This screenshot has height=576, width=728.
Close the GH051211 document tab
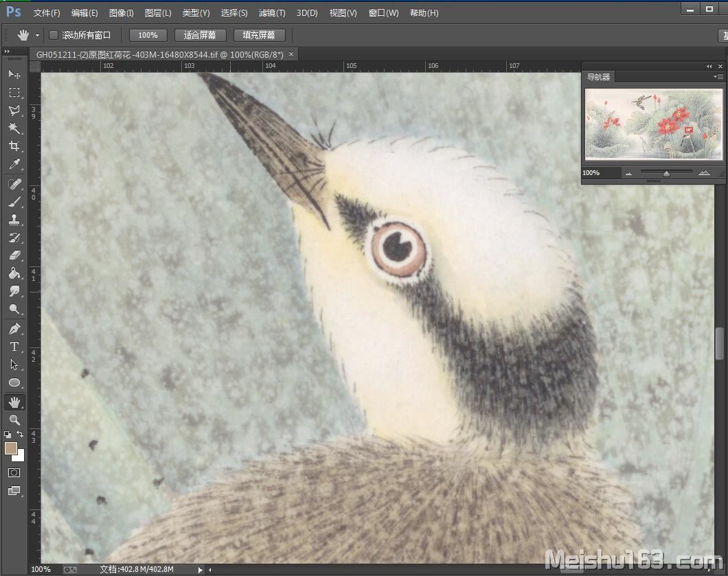pos(291,54)
